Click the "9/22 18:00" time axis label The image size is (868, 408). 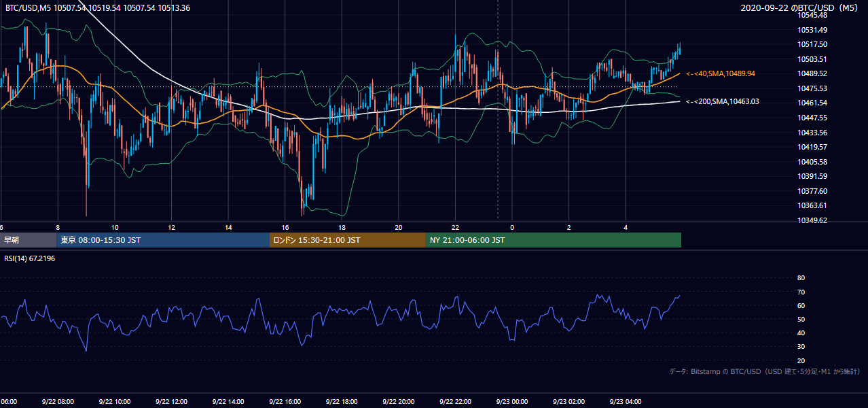(x=341, y=402)
